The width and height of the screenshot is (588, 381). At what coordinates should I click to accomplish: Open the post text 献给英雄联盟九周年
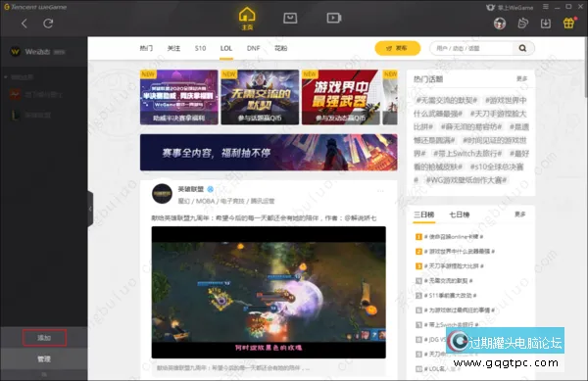coord(264,218)
